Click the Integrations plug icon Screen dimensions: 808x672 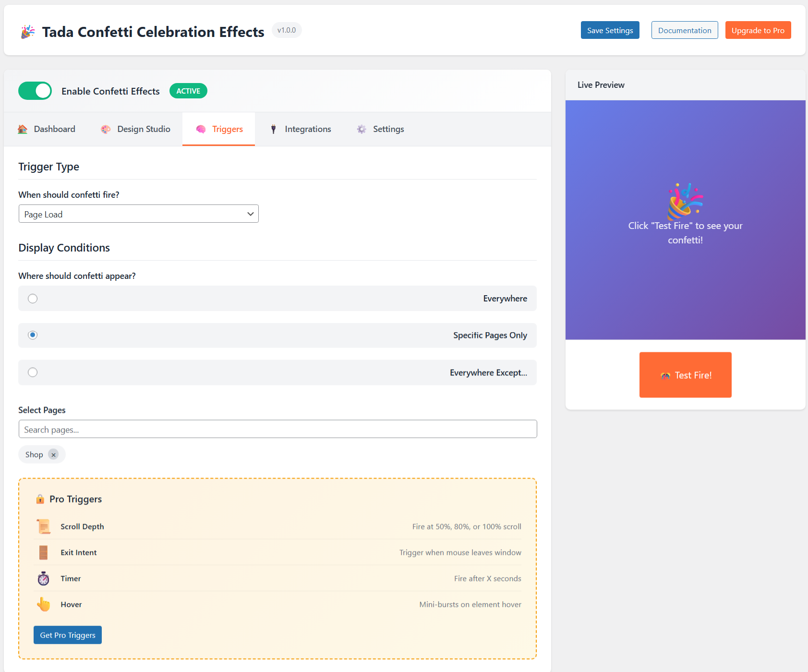click(x=273, y=129)
